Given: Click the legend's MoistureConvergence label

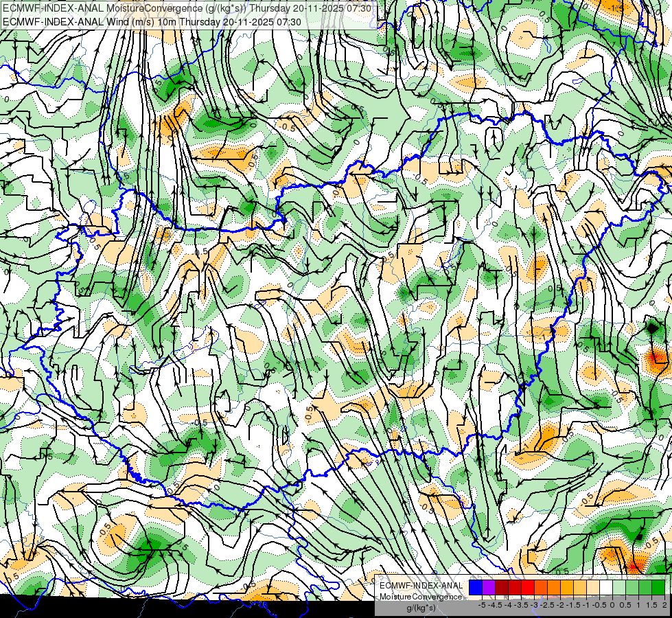Looking at the screenshot, I should click(421, 597).
